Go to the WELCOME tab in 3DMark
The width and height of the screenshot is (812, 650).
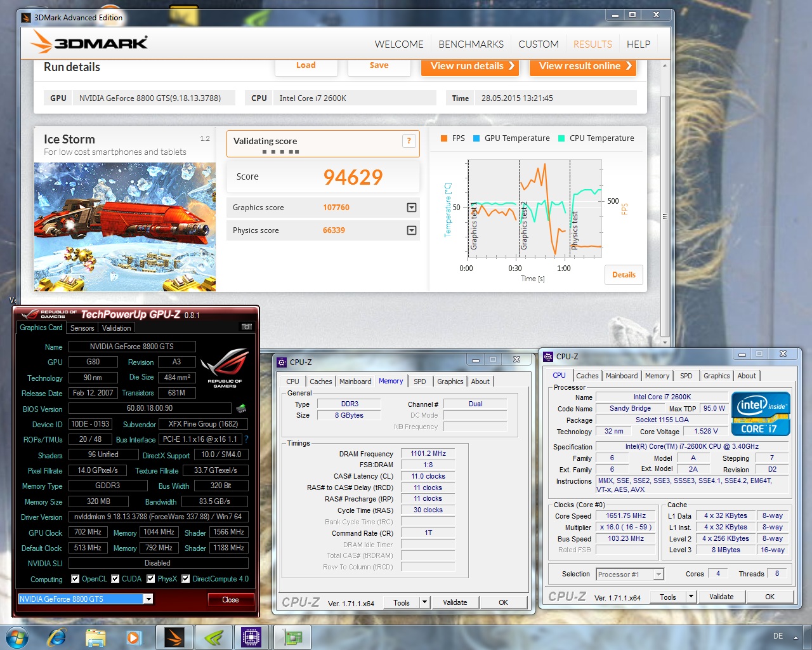(x=399, y=44)
